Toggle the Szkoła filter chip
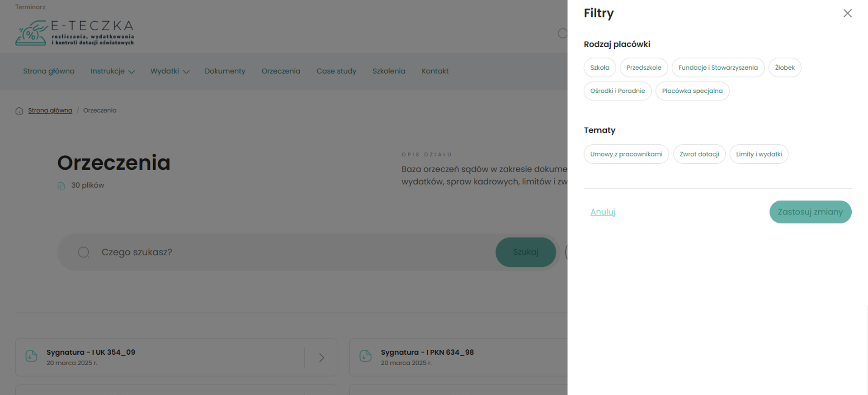Screen dimensions: 868x395 599,68
